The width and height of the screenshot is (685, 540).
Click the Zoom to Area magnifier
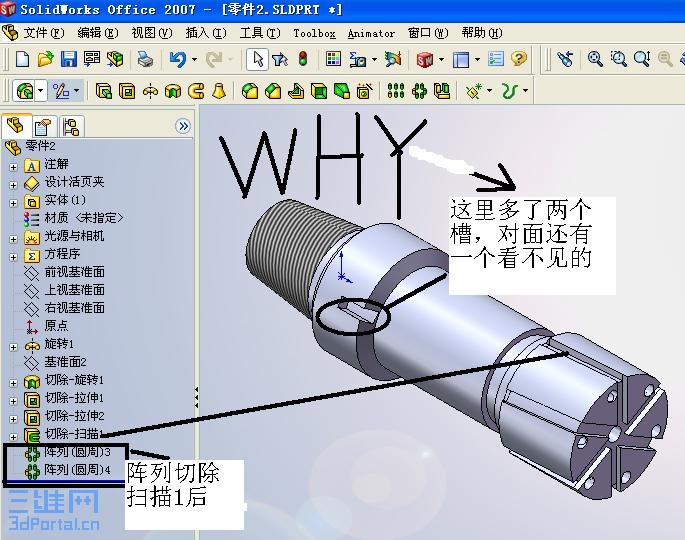click(619, 59)
